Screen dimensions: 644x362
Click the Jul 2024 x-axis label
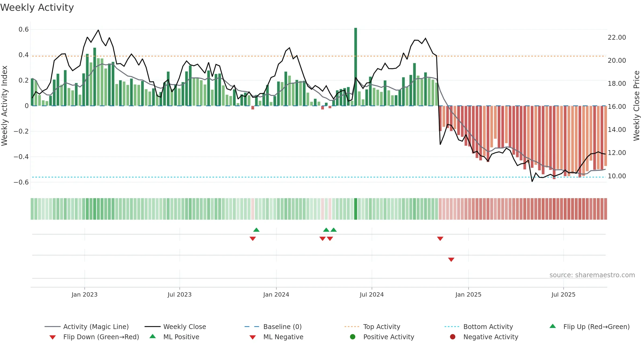(372, 294)
